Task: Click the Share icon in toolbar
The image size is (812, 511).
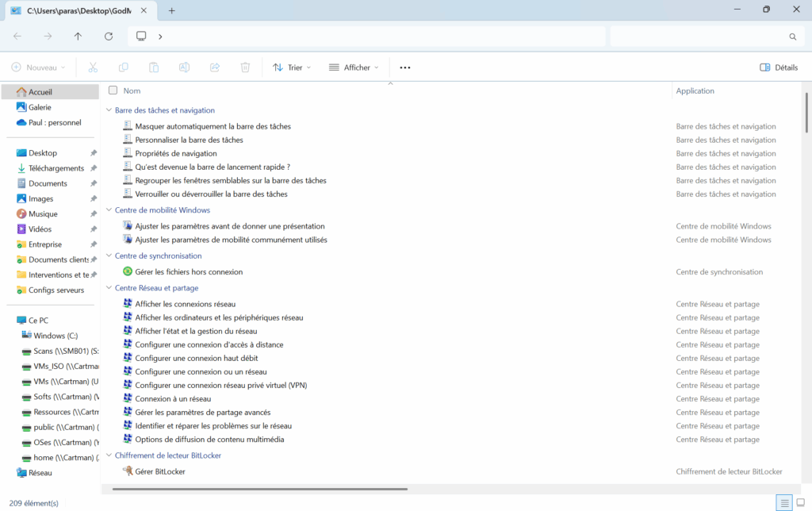Action: click(215, 67)
